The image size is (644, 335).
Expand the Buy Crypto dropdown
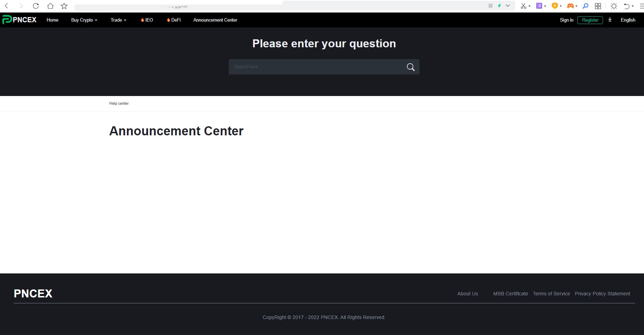coord(84,20)
